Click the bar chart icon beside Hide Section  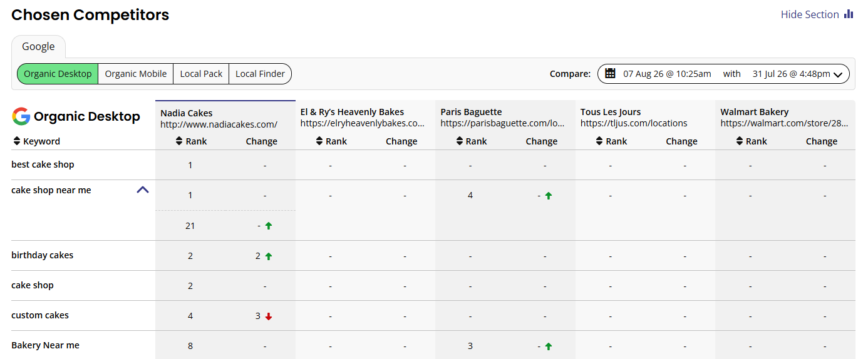849,14
